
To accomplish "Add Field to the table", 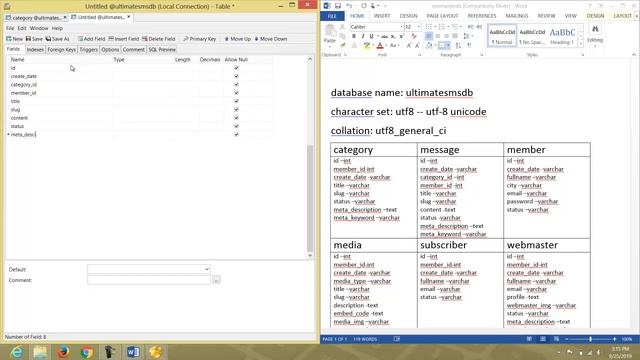I will (x=91, y=39).
